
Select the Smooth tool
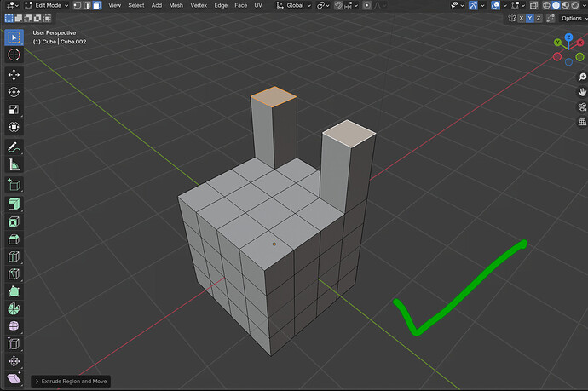14,326
